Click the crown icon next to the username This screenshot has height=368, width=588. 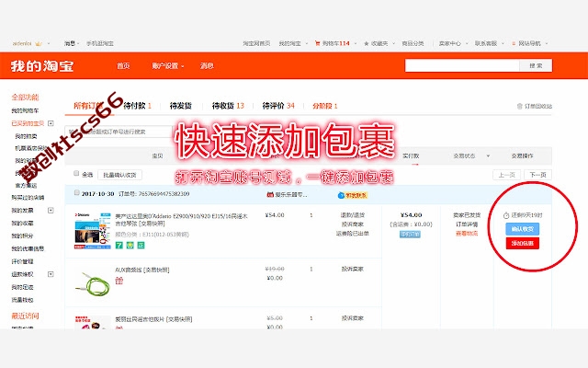(x=39, y=43)
